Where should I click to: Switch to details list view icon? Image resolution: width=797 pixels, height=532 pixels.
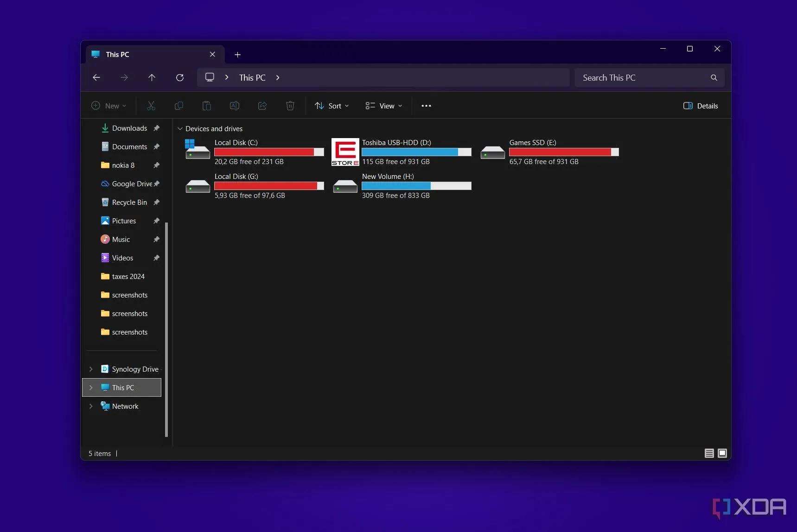709,453
